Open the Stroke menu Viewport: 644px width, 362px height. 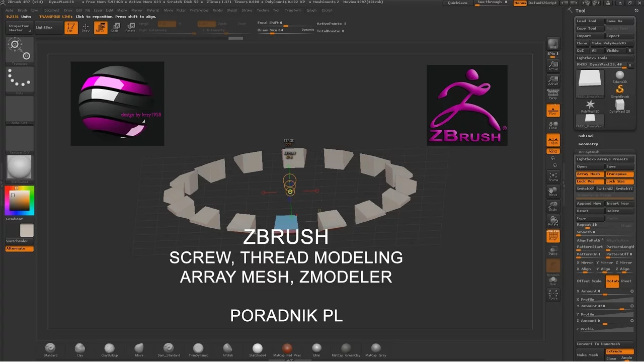click(247, 10)
